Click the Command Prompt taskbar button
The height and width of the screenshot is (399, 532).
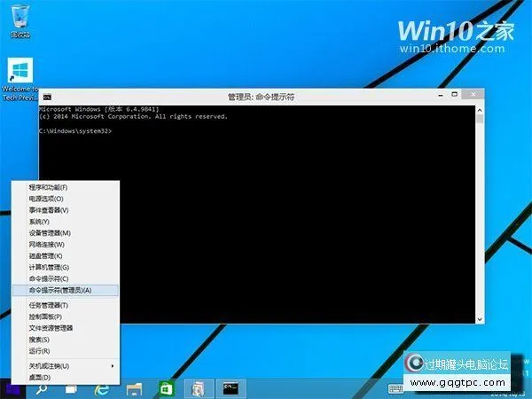pyautogui.click(x=232, y=388)
